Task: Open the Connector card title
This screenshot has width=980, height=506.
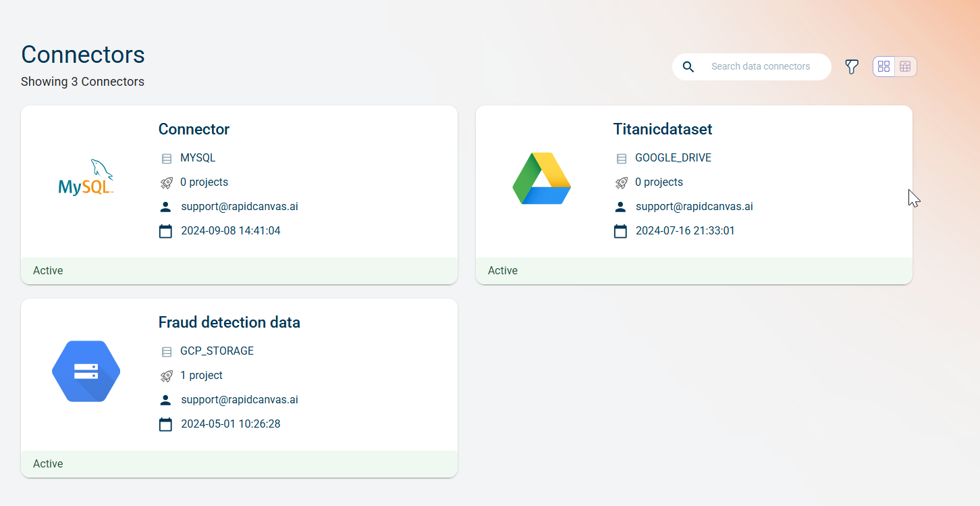Action: pos(194,129)
